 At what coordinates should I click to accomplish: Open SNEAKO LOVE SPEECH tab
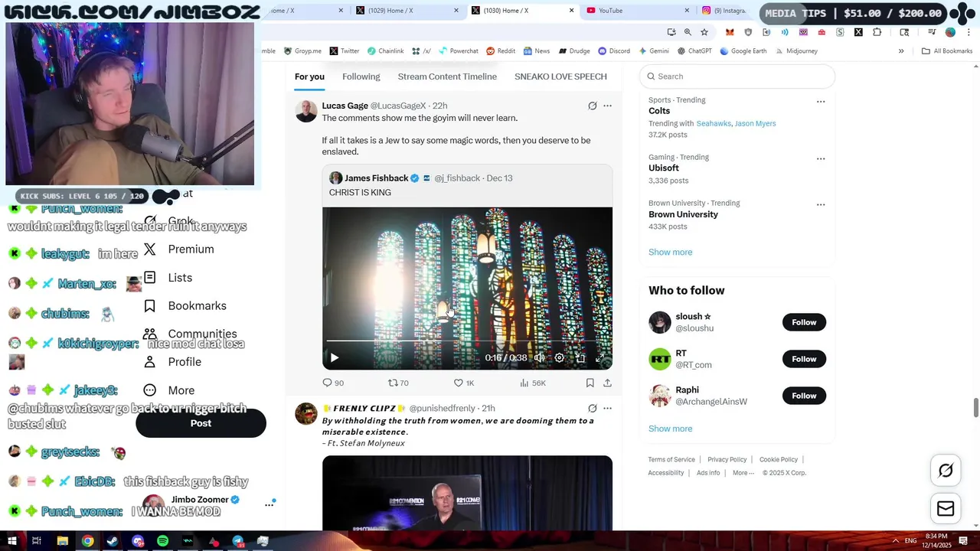coord(560,77)
